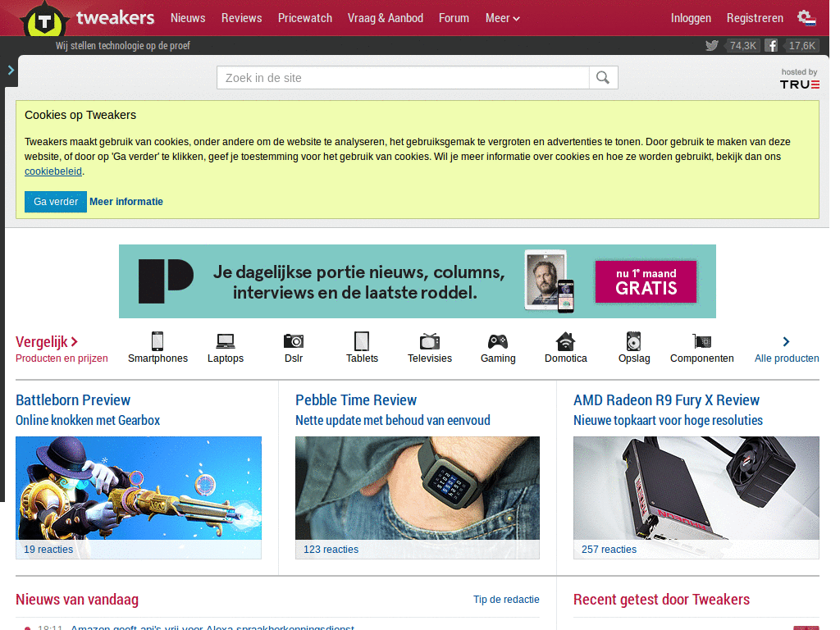The width and height of the screenshot is (840, 630).
Task: Select the Domotica house icon
Action: (x=566, y=341)
